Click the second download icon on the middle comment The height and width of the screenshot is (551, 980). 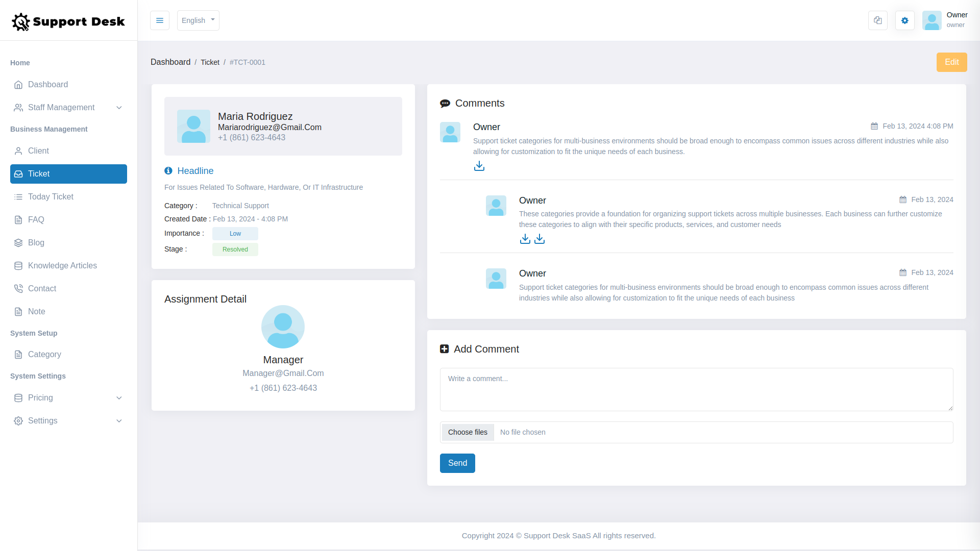tap(540, 239)
